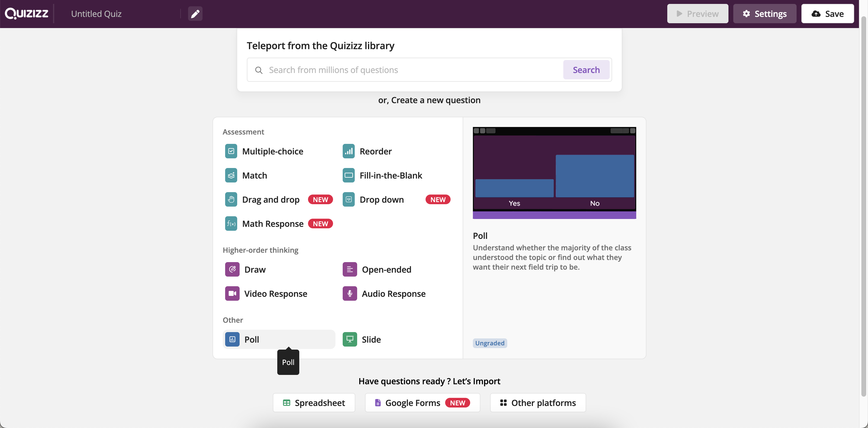
Task: Select the Match question type
Action: pyautogui.click(x=255, y=175)
